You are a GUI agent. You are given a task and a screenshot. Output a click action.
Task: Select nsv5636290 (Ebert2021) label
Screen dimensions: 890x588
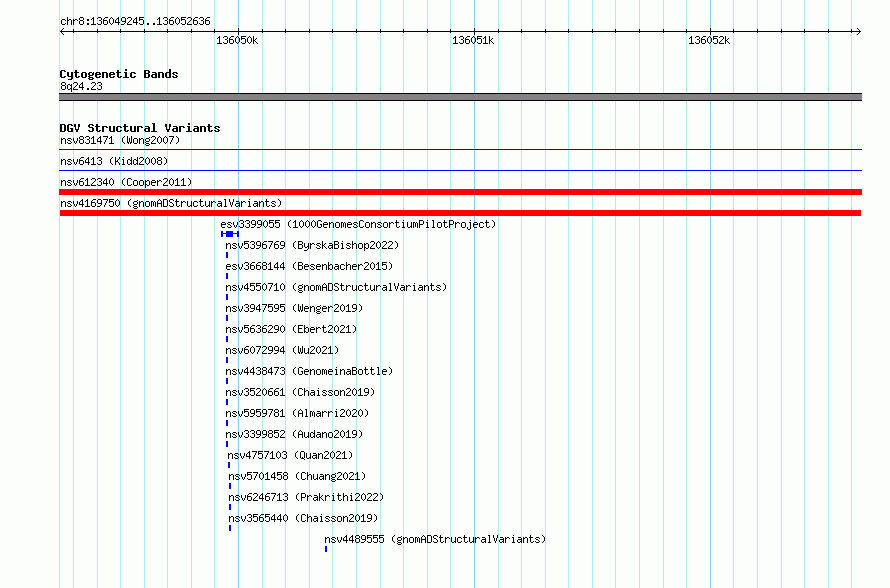(x=291, y=329)
